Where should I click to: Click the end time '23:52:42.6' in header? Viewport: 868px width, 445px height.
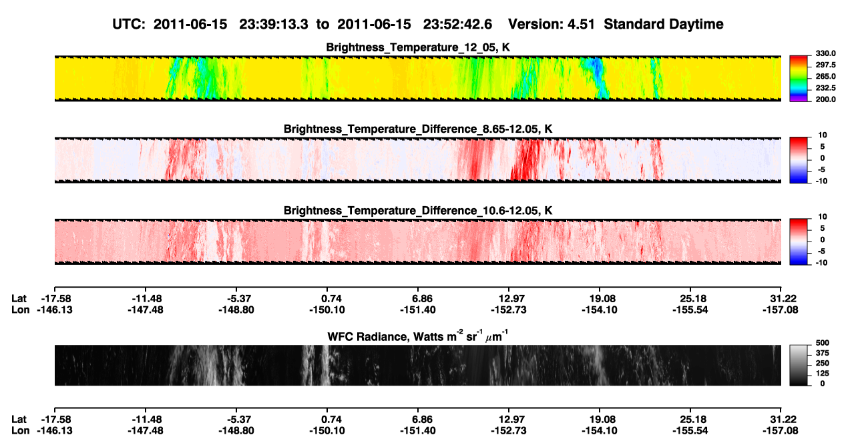[x=458, y=24]
